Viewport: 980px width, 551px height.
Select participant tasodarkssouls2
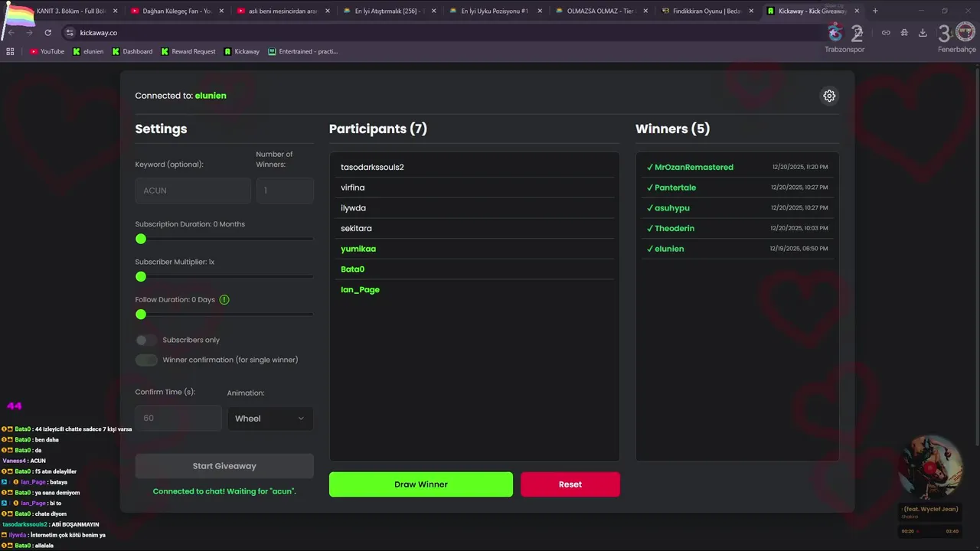tap(475, 167)
